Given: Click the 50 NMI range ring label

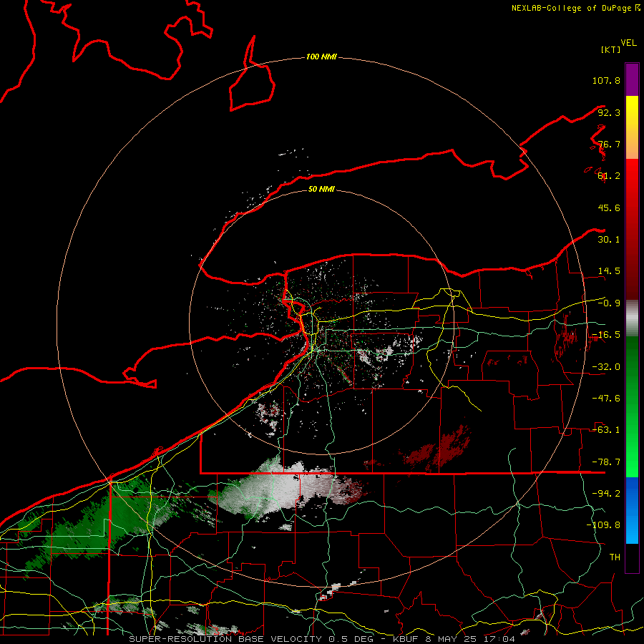Looking at the screenshot, I should click(x=321, y=190).
